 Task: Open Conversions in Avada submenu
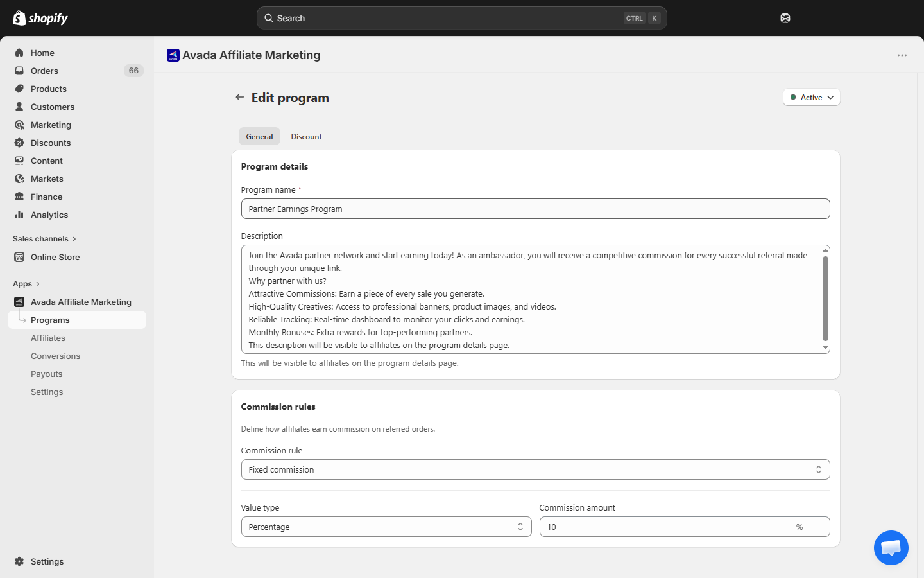[56, 356]
